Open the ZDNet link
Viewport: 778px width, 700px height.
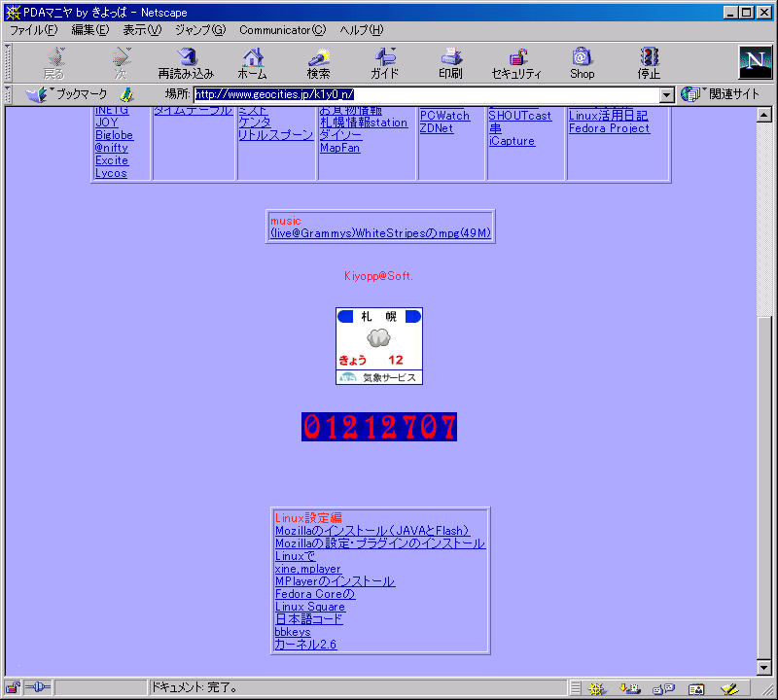pos(437,128)
